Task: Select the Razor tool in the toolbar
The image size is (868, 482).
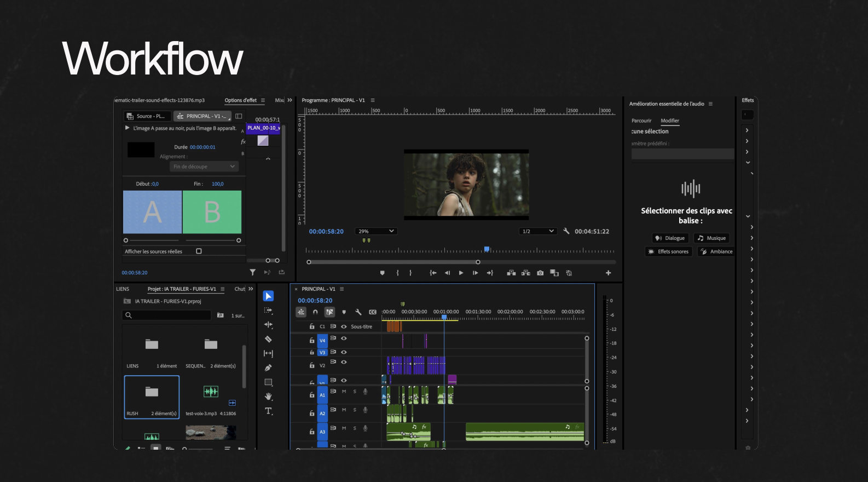Action: point(268,339)
